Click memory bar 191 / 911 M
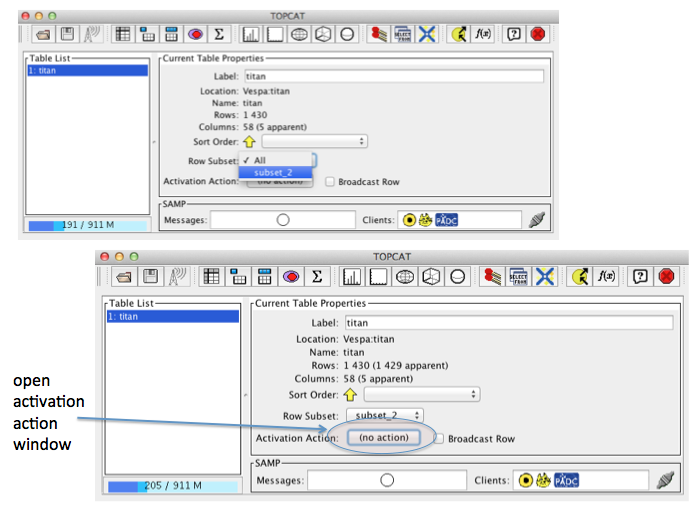Screen dimensions: 698x511 pyautogui.click(x=88, y=225)
